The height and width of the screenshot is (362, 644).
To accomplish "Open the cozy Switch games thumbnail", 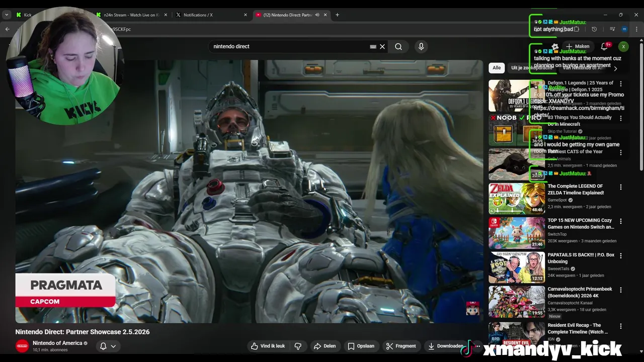I will [516, 233].
